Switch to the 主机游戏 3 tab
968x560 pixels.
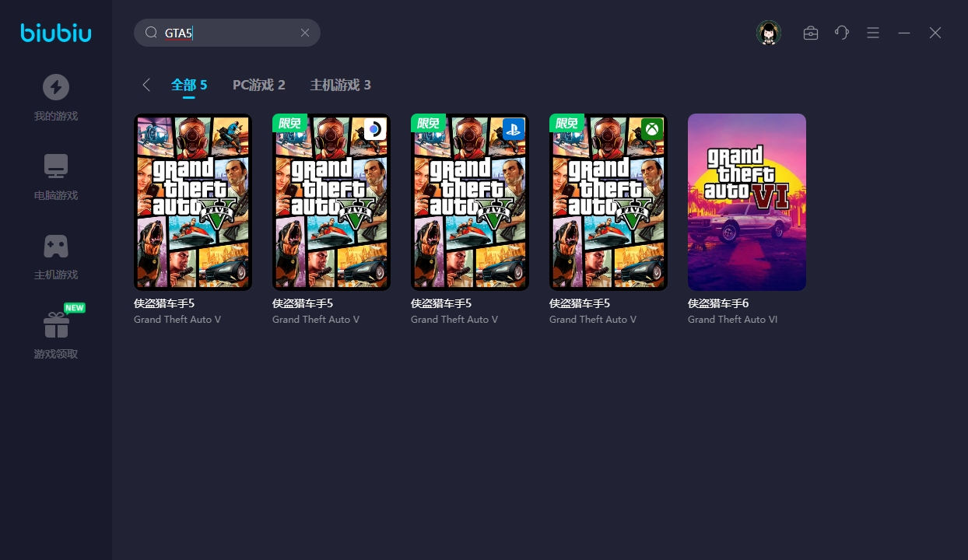pos(340,85)
